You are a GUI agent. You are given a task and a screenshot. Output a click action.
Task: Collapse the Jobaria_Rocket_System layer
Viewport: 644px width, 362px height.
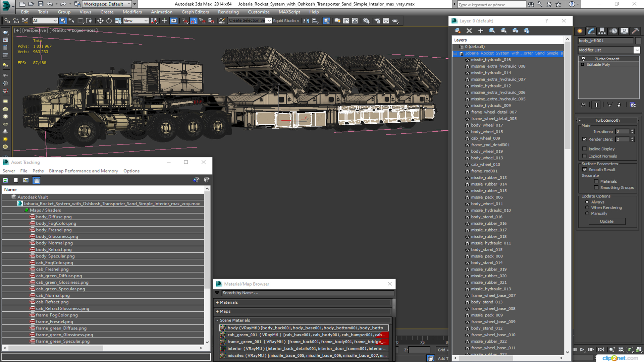click(455, 53)
